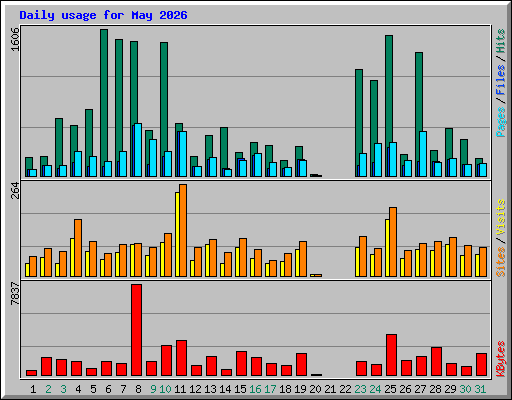The height and width of the screenshot is (400, 512).
Task: Click the 'Daily usage for May 2026' title
Action: pos(103,15)
